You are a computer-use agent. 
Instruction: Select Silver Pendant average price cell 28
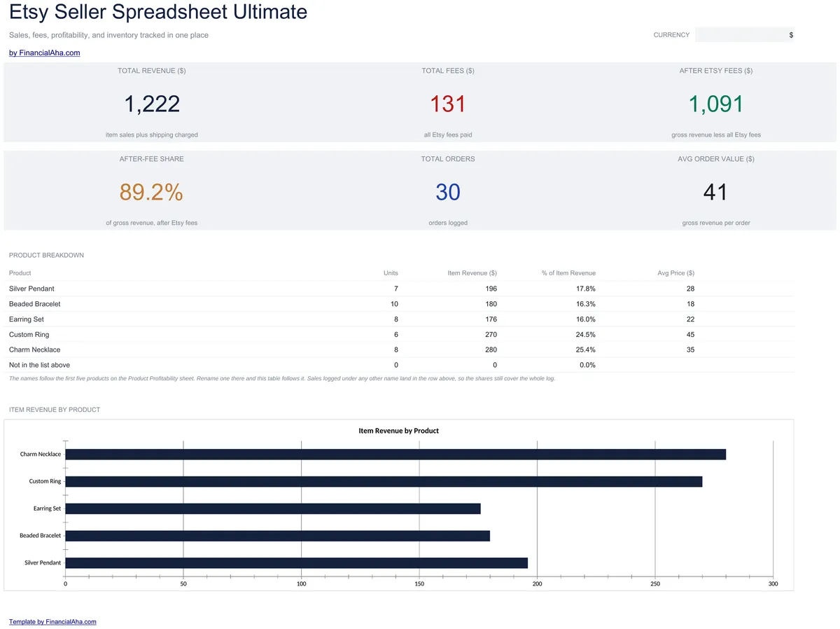[690, 289]
